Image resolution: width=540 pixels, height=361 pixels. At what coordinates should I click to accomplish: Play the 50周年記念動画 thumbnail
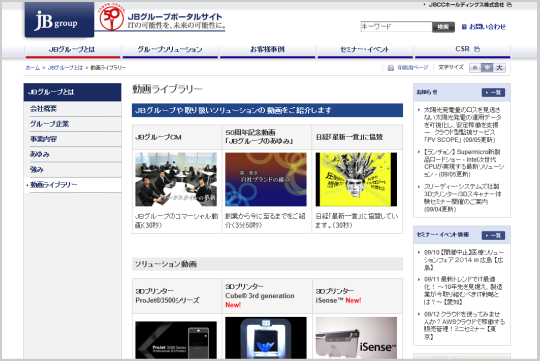(x=266, y=179)
